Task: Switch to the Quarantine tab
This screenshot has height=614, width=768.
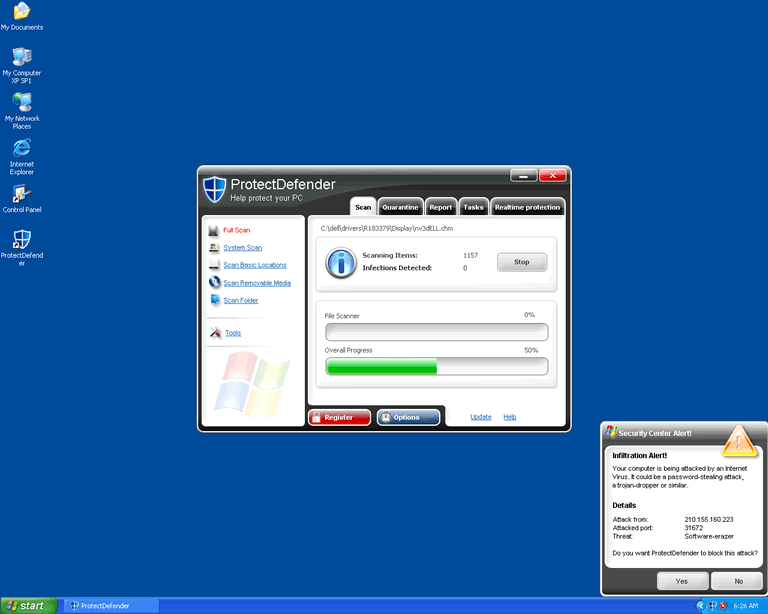Action: pos(400,207)
